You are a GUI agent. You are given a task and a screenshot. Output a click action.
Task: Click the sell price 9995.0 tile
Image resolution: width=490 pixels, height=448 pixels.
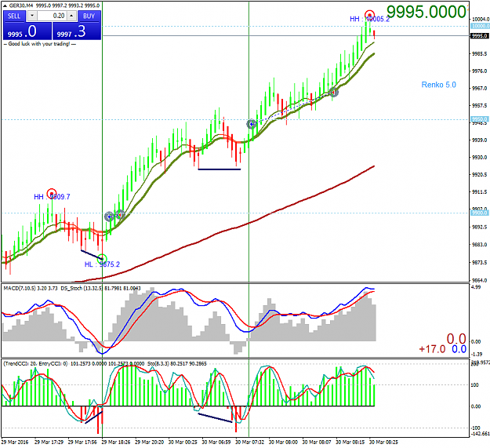click(27, 31)
